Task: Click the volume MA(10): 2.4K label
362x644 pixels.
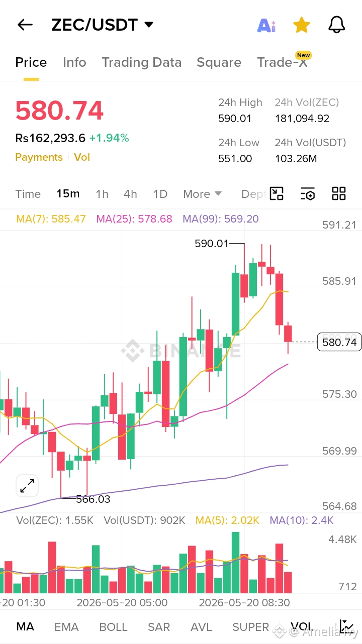Action: (x=302, y=520)
